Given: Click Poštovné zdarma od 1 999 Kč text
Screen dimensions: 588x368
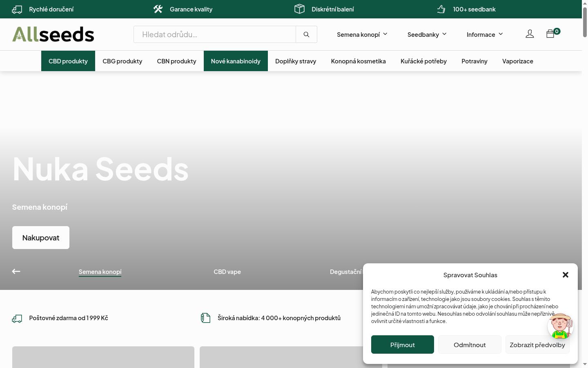Looking at the screenshot, I should (x=69, y=318).
